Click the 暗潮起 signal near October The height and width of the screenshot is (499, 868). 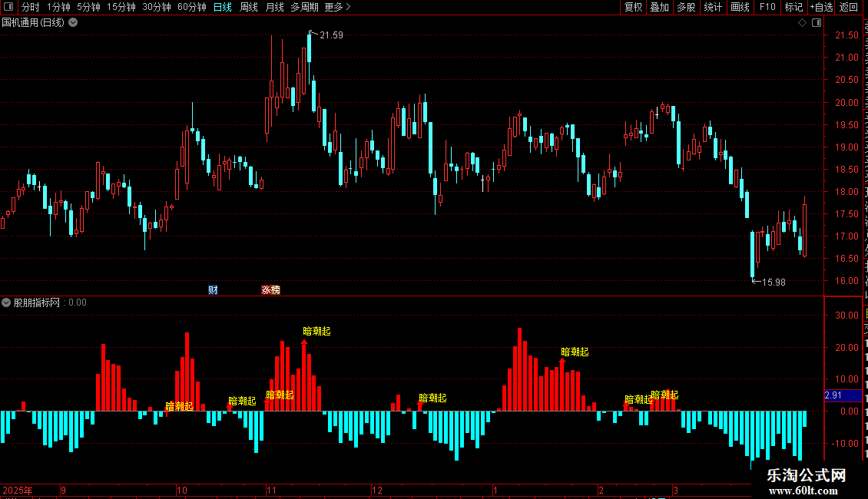[x=179, y=406]
